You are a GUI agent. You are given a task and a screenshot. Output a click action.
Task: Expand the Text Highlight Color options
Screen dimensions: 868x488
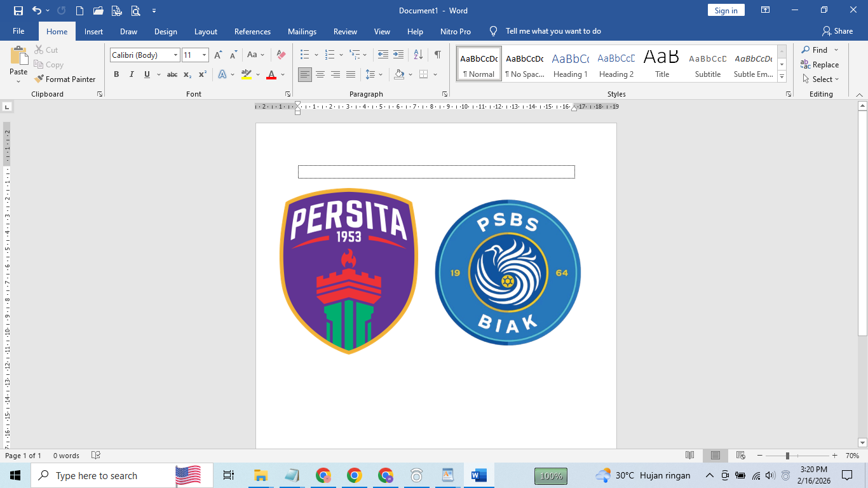coord(257,74)
